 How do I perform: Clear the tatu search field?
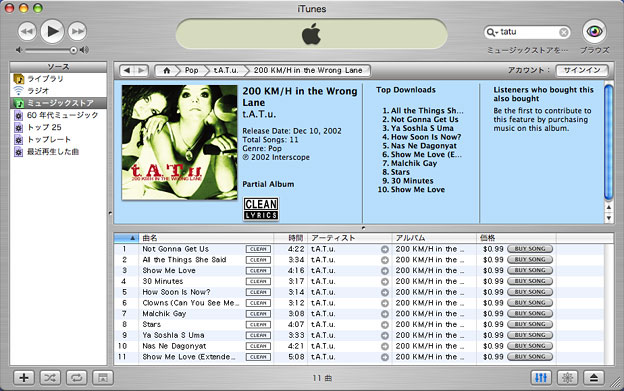[x=564, y=32]
